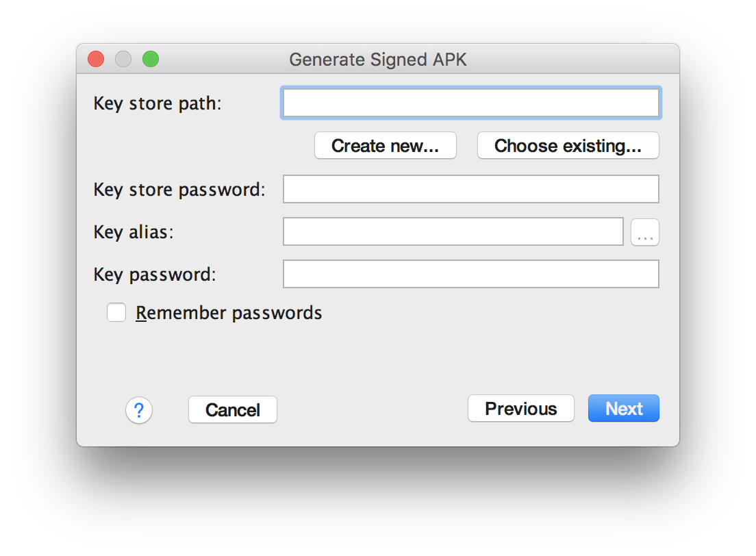Click the green zoom traffic light

tap(150, 59)
